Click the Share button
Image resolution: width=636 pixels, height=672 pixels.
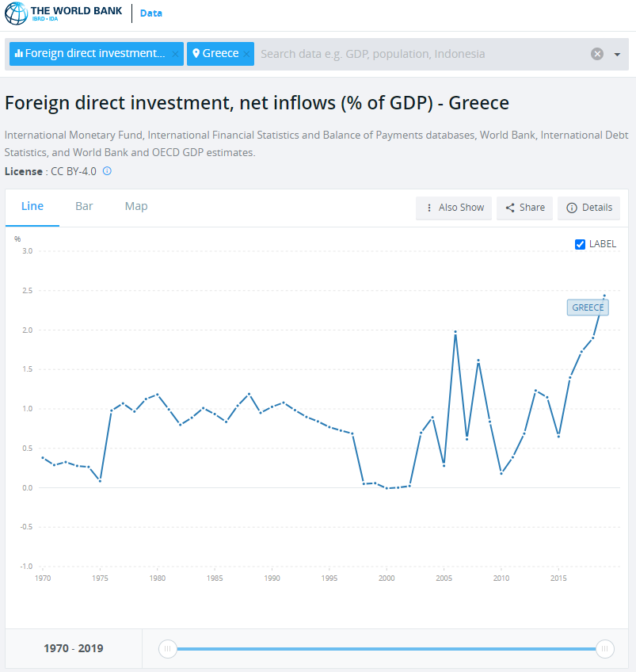(x=524, y=208)
